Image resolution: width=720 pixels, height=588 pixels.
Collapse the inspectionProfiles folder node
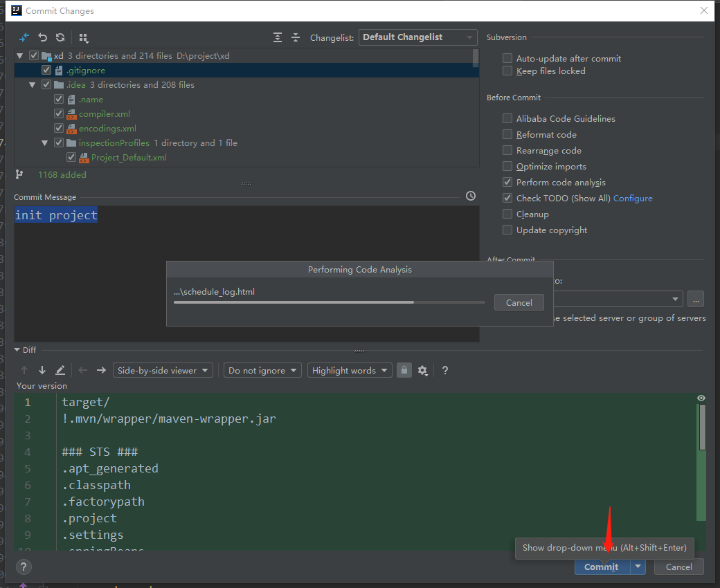(44, 143)
